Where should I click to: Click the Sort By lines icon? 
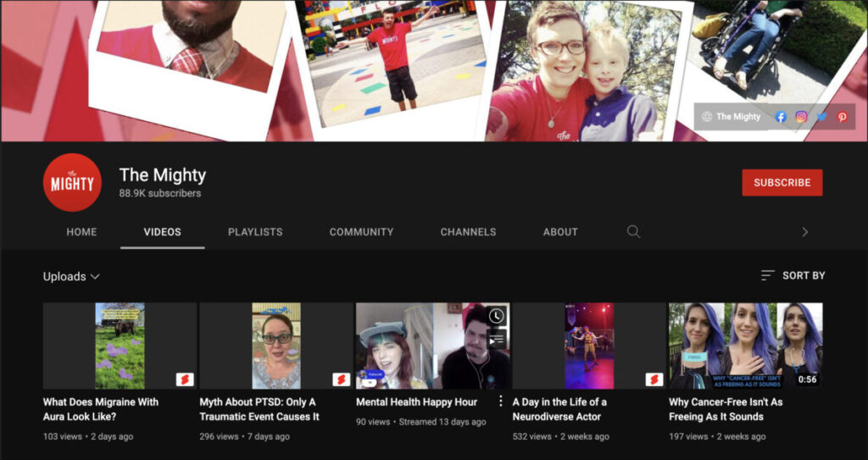[767, 275]
